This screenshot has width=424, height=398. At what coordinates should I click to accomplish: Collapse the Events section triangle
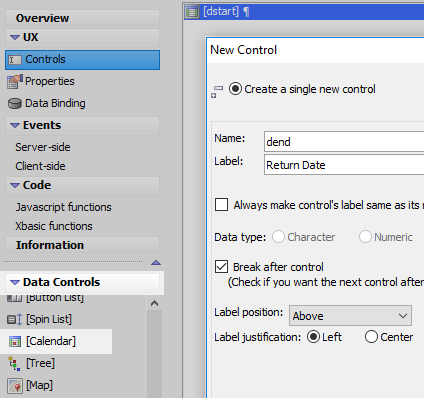click(15, 125)
